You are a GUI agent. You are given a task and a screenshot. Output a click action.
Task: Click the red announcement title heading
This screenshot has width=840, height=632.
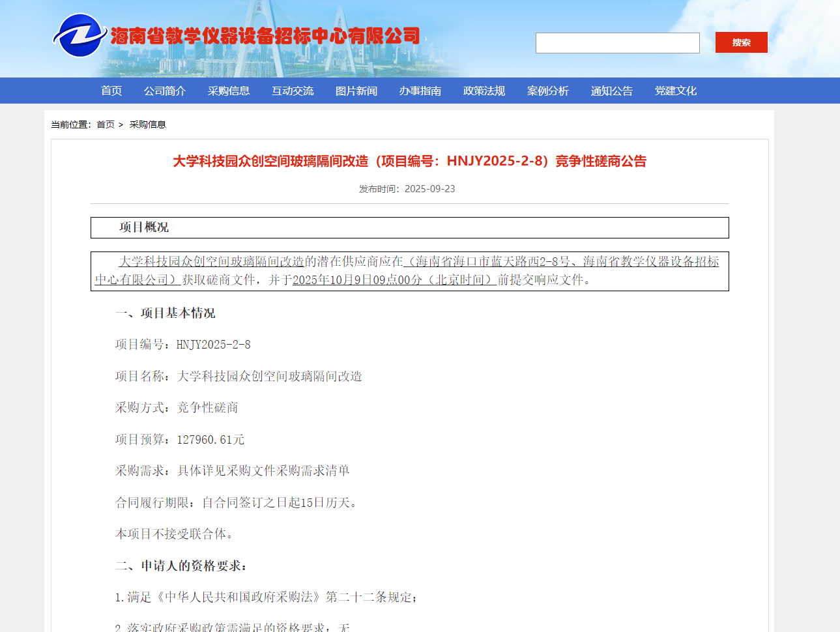(x=409, y=162)
